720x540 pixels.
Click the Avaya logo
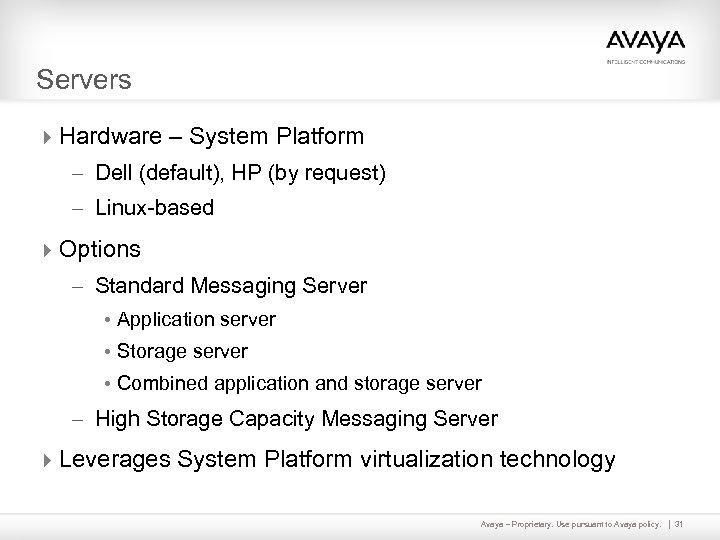click(645, 42)
